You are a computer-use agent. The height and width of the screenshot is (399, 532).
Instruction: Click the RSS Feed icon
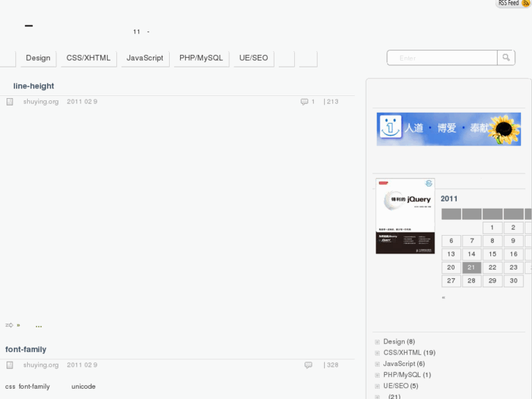pos(525,4)
